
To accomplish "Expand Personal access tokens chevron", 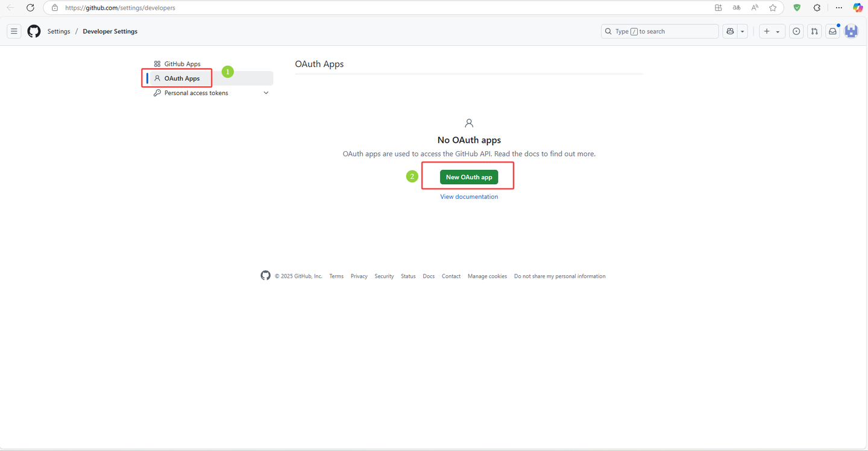I will (x=266, y=93).
